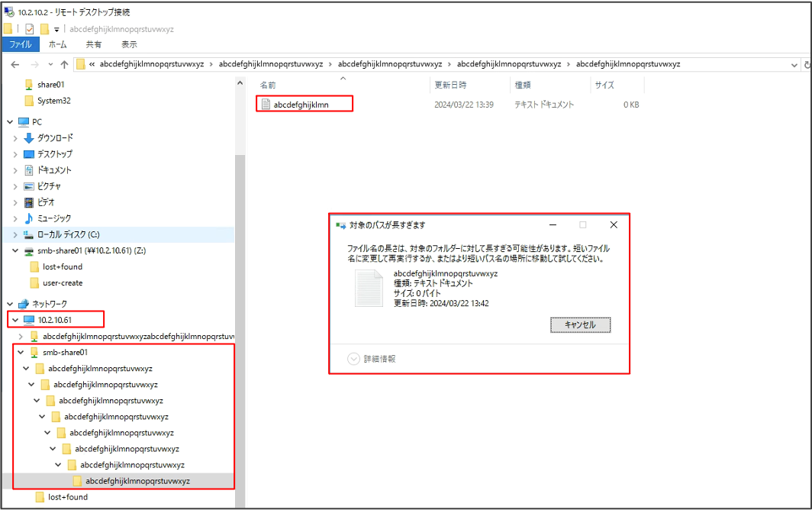Click the 10.2.10.61 network computer icon
Image resolution: width=812 pixels, height=510 pixels.
(x=29, y=319)
